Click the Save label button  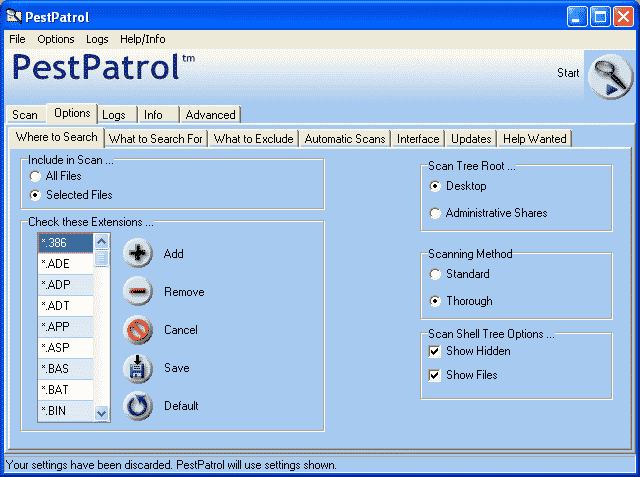click(177, 368)
